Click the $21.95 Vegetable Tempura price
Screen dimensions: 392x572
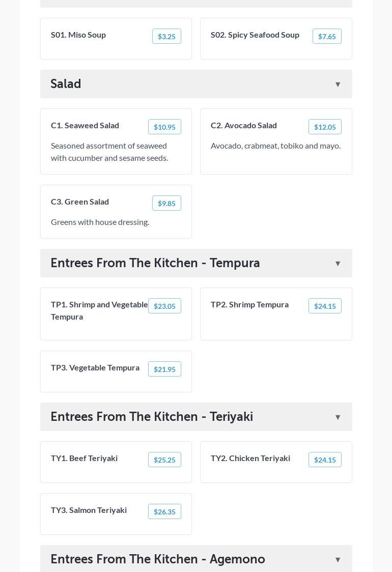(164, 369)
